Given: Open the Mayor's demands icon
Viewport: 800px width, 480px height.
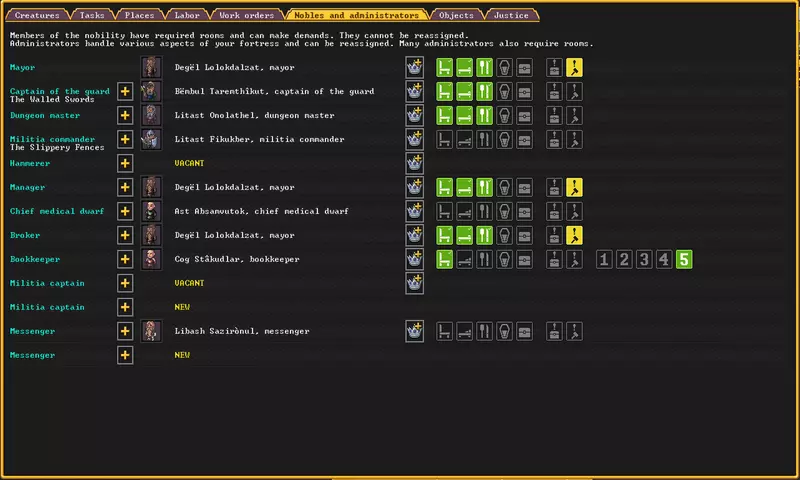Looking at the screenshot, I should coord(554,67).
